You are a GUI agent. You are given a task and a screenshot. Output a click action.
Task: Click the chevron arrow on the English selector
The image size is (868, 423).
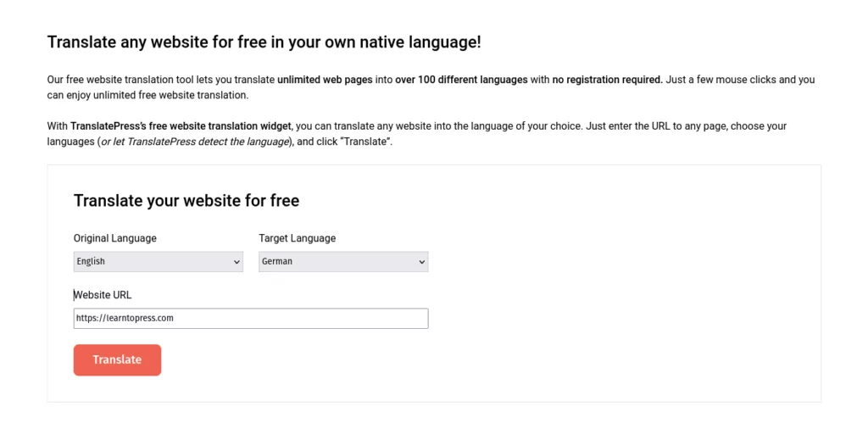tap(236, 263)
